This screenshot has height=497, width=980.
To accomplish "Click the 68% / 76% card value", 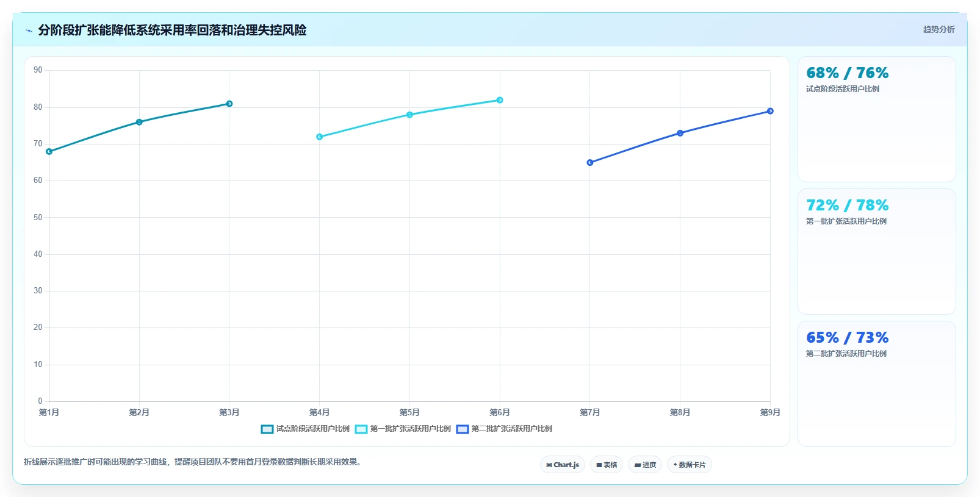I will point(847,73).
